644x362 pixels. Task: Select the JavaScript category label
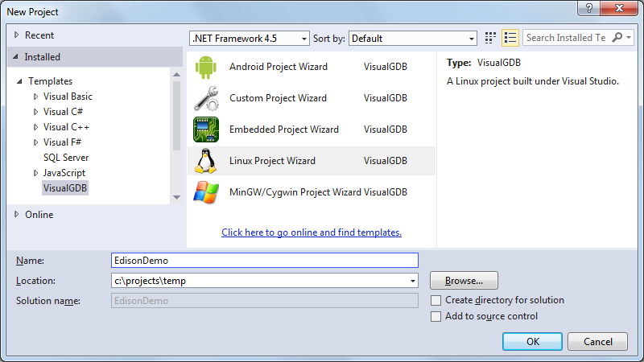point(64,173)
